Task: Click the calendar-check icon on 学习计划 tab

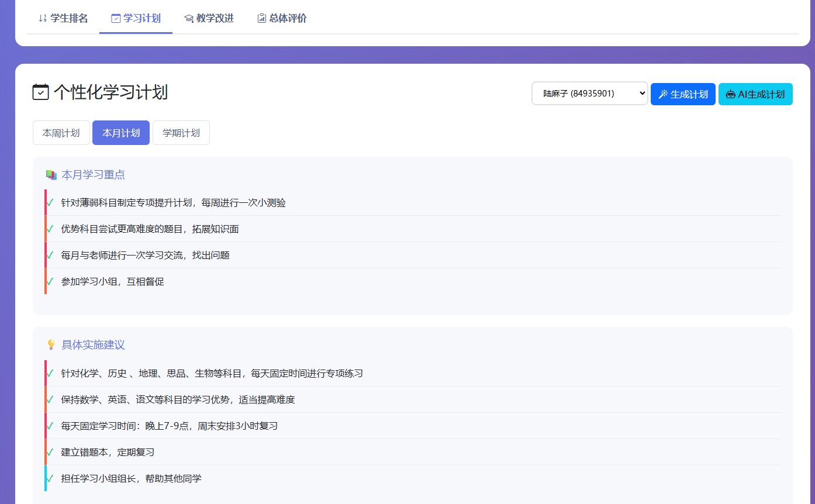Action: tap(116, 18)
